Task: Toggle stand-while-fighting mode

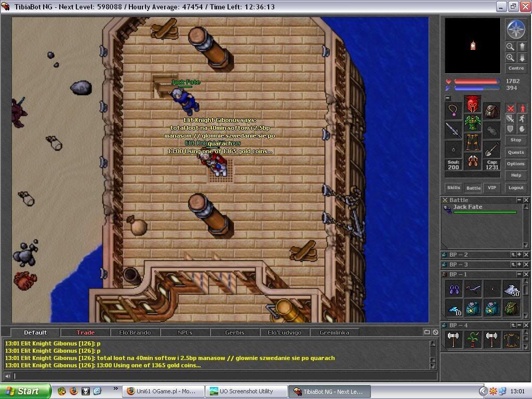Action: [522, 108]
